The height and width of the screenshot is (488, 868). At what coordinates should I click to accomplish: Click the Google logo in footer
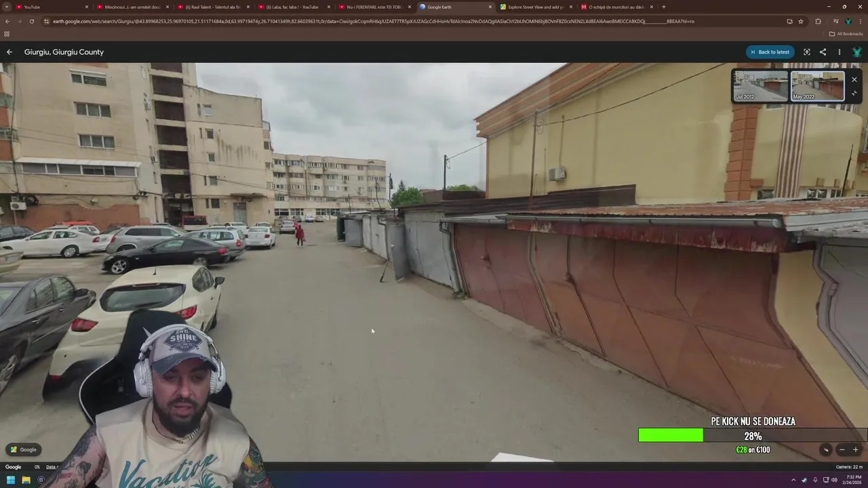(x=14, y=467)
